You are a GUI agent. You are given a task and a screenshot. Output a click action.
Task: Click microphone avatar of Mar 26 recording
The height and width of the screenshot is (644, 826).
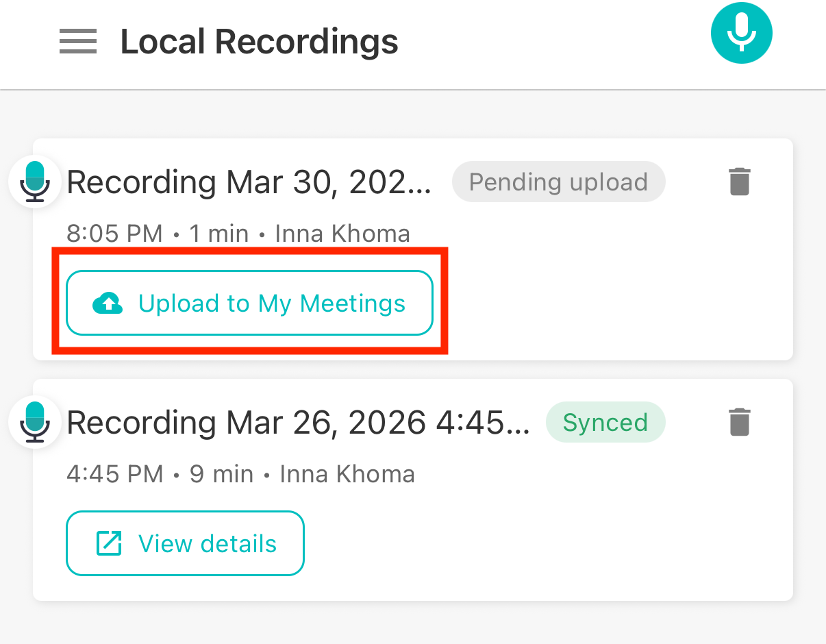pyautogui.click(x=35, y=422)
